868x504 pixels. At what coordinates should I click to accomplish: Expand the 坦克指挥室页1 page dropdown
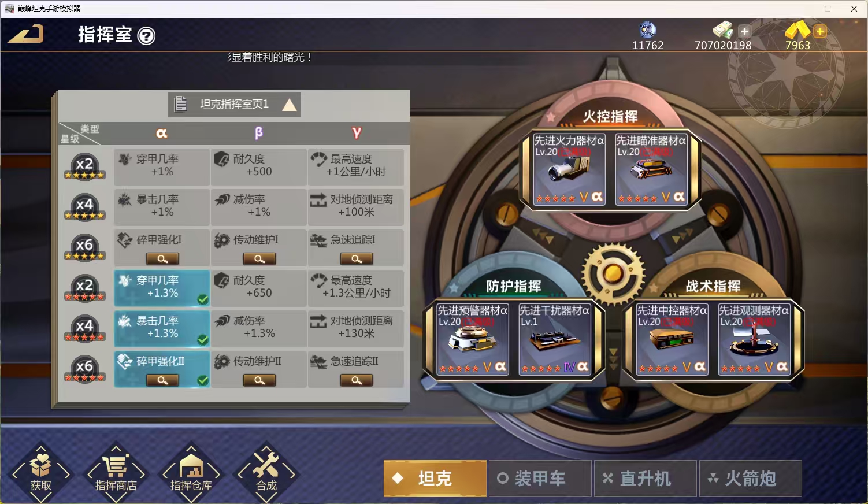click(234, 104)
